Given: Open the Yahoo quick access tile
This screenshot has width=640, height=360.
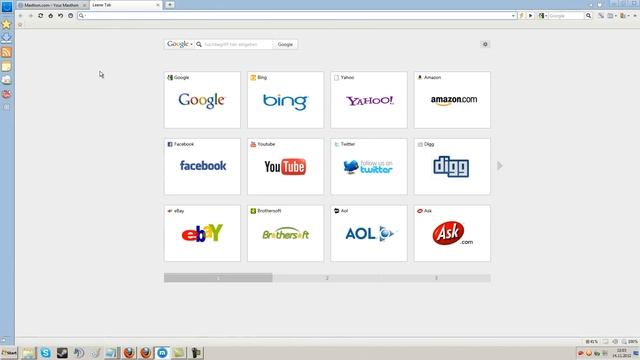Looking at the screenshot, I should [x=369, y=100].
